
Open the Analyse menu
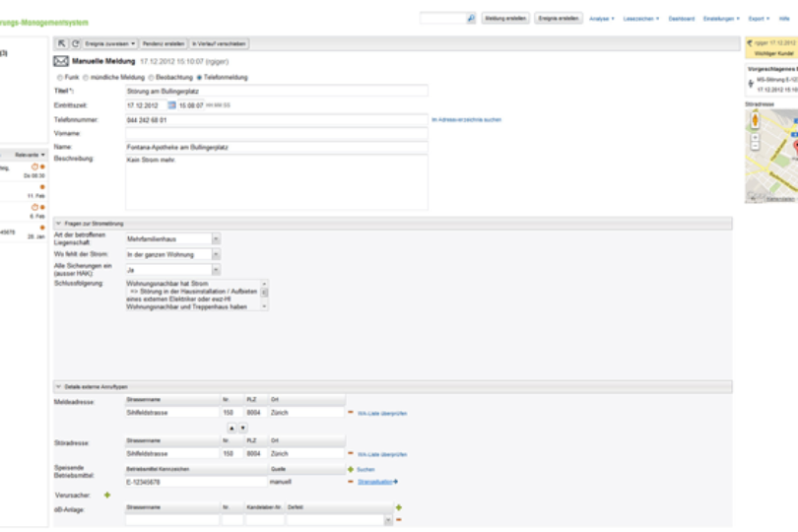tap(601, 18)
